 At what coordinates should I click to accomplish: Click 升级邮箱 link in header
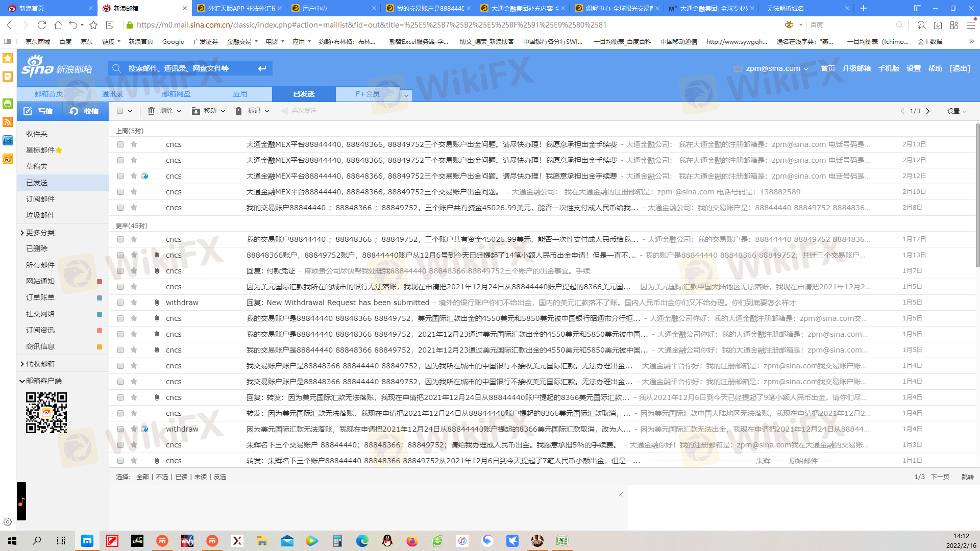tap(856, 68)
